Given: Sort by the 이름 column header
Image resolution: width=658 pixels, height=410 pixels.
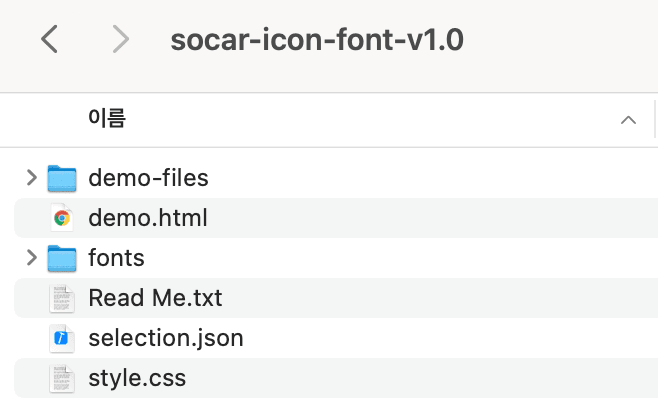Looking at the screenshot, I should pos(107,118).
